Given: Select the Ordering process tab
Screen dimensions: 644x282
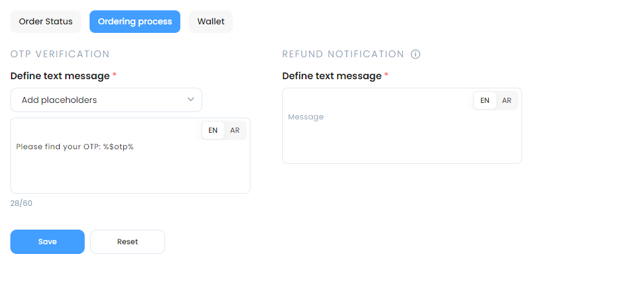Looking at the screenshot, I should pyautogui.click(x=135, y=21).
